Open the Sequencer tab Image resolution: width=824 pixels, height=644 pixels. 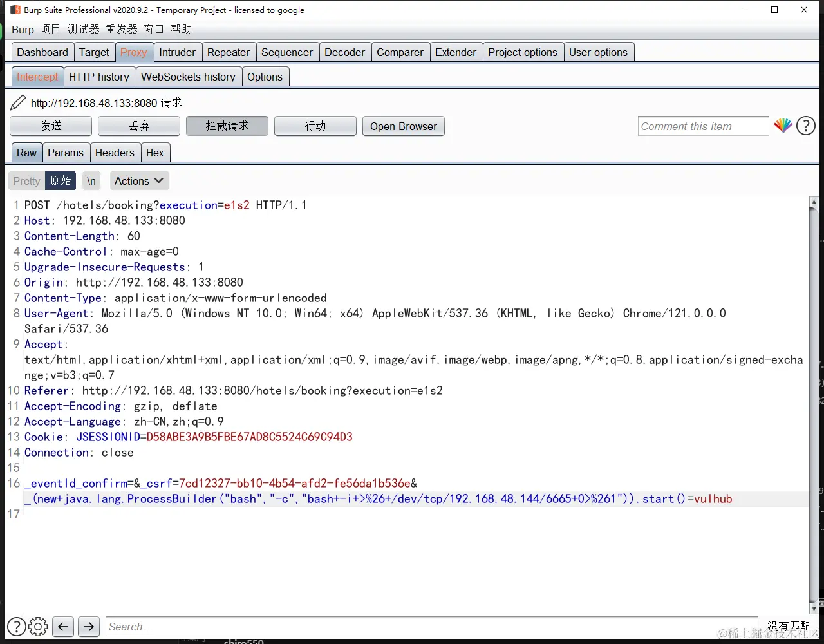(x=287, y=52)
